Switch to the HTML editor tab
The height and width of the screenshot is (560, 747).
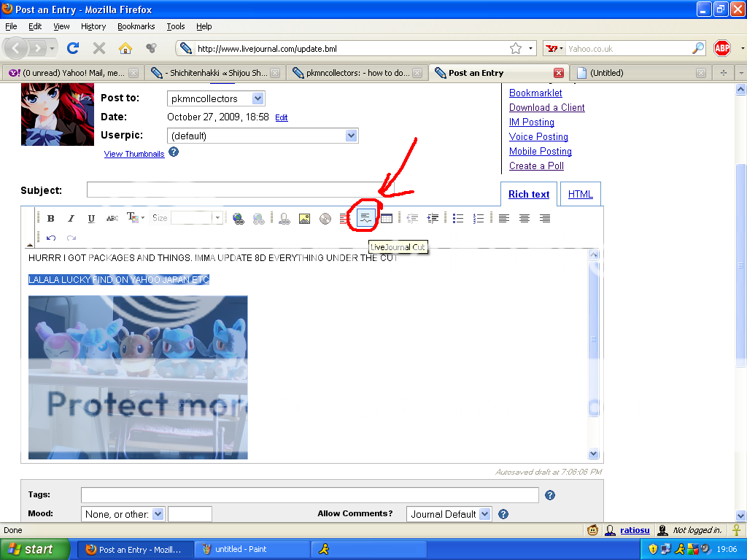[x=581, y=194]
